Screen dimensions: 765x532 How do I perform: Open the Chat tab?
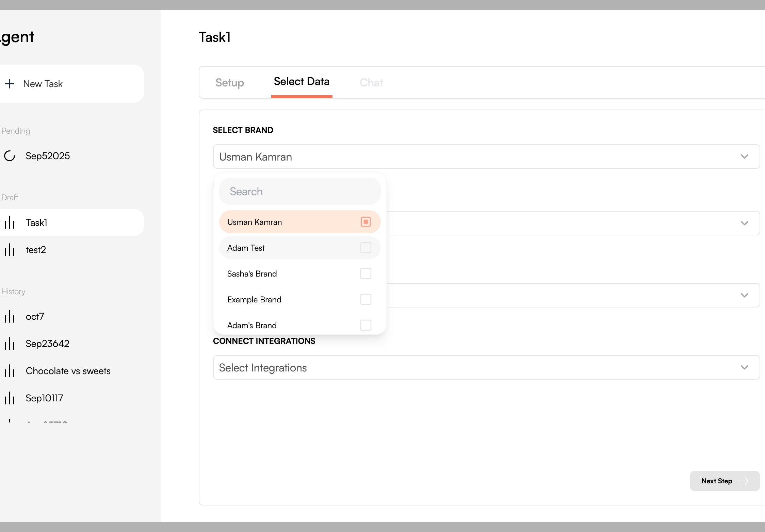tap(371, 83)
